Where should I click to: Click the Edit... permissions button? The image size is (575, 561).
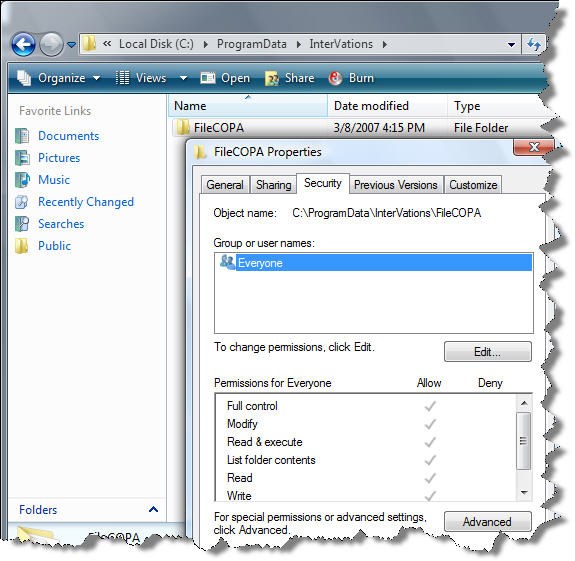pyautogui.click(x=487, y=352)
